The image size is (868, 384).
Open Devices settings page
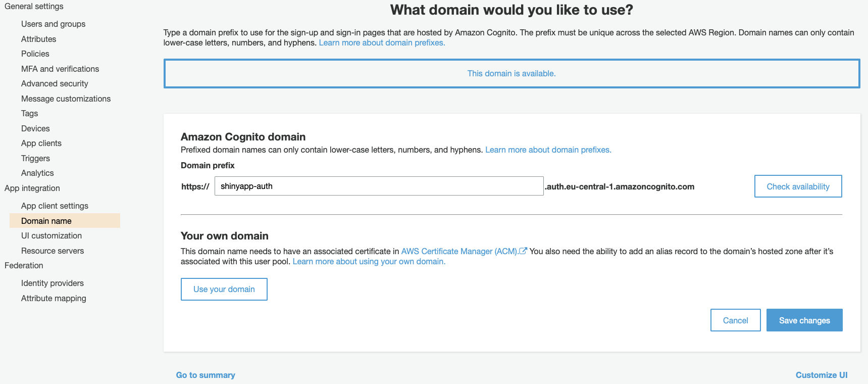(x=35, y=128)
